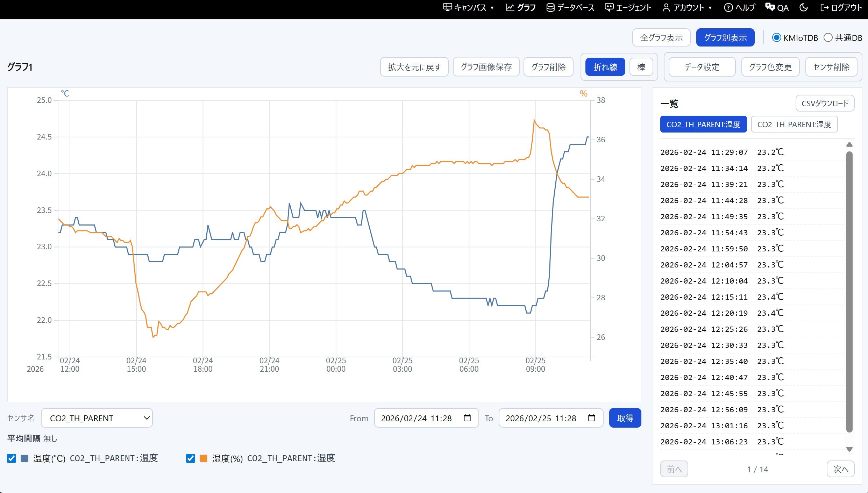The width and height of the screenshot is (868, 493).
Task: Click the dark mode moon icon
Action: pos(804,8)
